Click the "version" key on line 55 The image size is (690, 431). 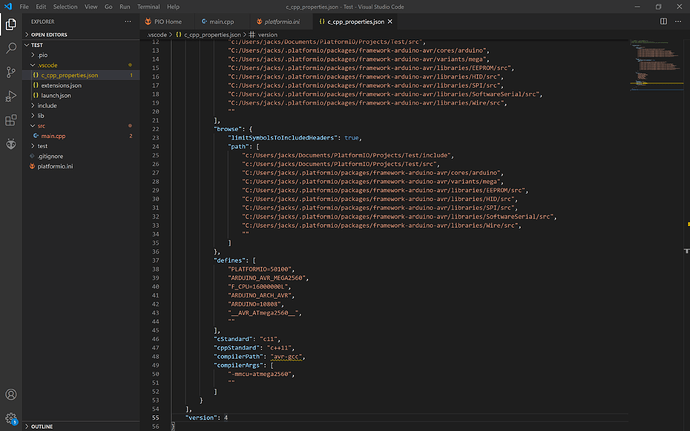click(202, 417)
